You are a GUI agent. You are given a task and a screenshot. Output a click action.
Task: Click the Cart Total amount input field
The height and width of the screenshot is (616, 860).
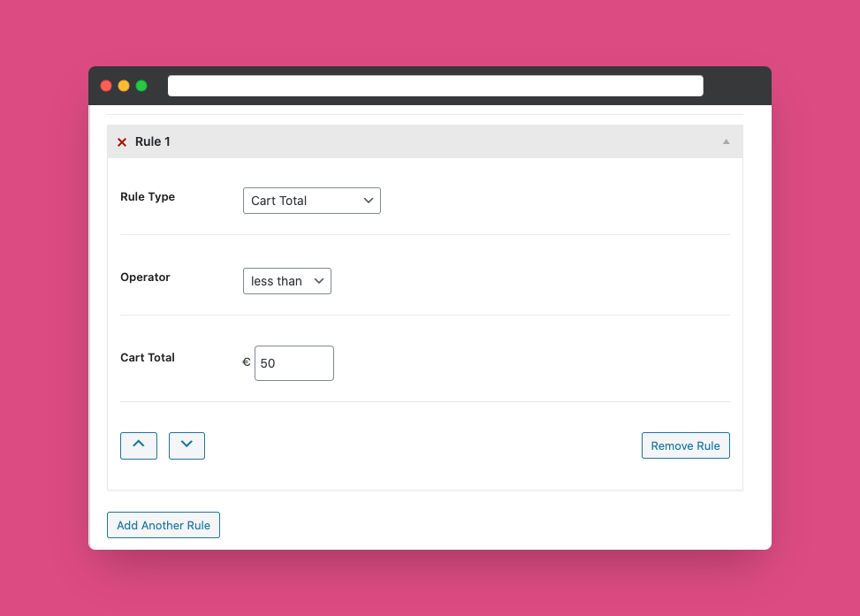pyautogui.click(x=294, y=363)
